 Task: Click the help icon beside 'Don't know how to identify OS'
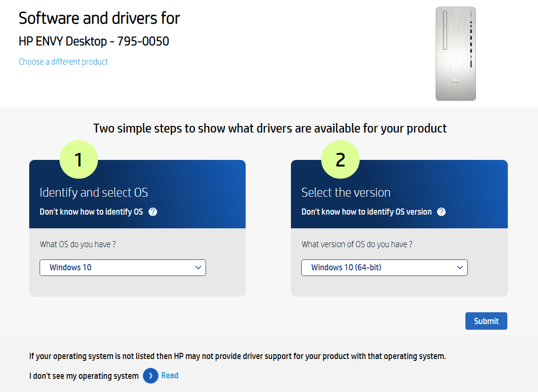coord(152,212)
